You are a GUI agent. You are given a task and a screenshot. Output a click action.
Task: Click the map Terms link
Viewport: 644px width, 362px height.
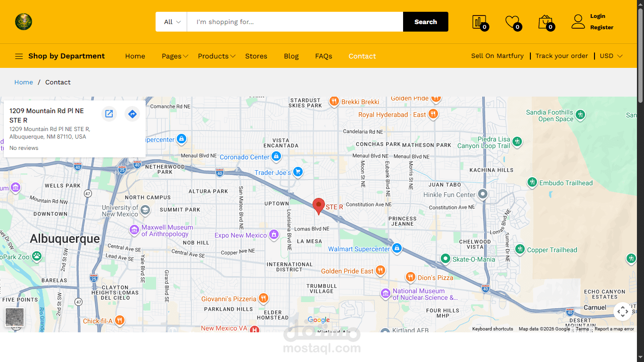click(582, 329)
